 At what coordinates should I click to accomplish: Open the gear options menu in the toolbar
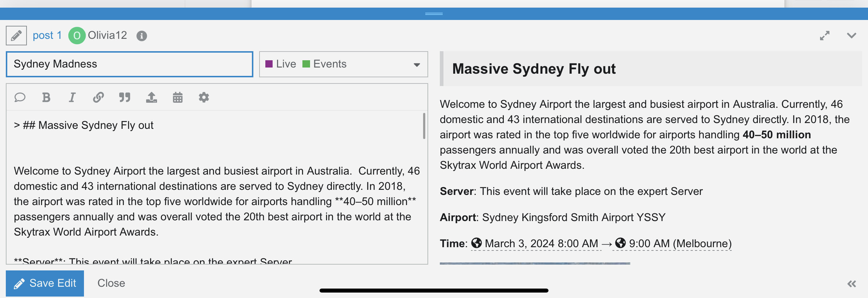pyautogui.click(x=204, y=97)
